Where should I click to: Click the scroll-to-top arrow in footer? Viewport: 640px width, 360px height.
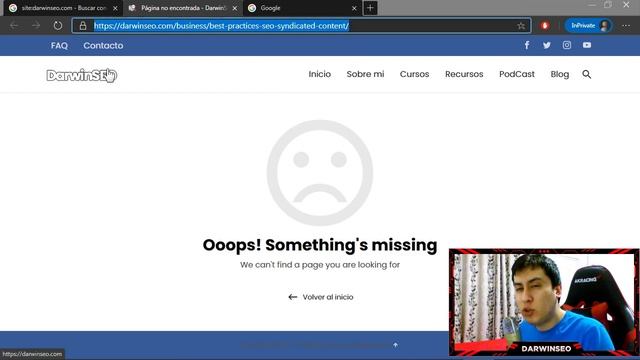coord(396,345)
